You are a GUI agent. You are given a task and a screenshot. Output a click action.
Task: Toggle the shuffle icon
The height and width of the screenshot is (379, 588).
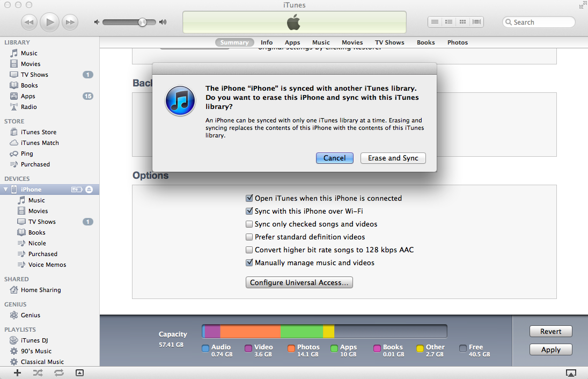coord(38,373)
